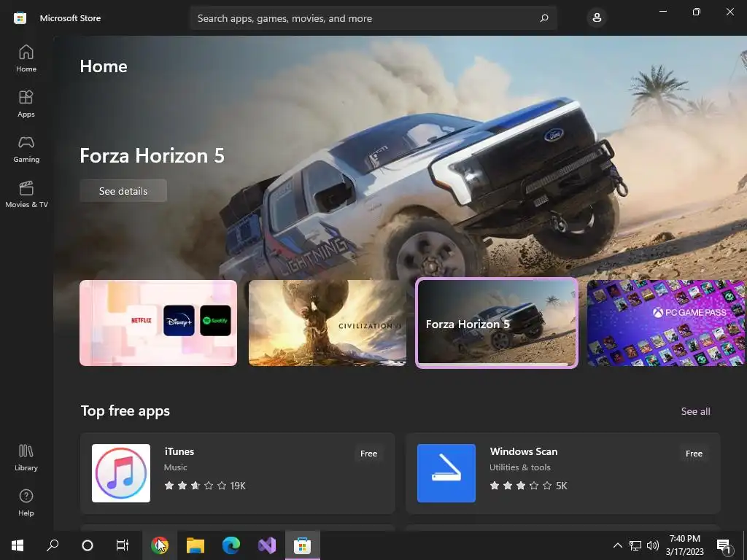Select the PC Game Pass thumbnail

click(665, 323)
